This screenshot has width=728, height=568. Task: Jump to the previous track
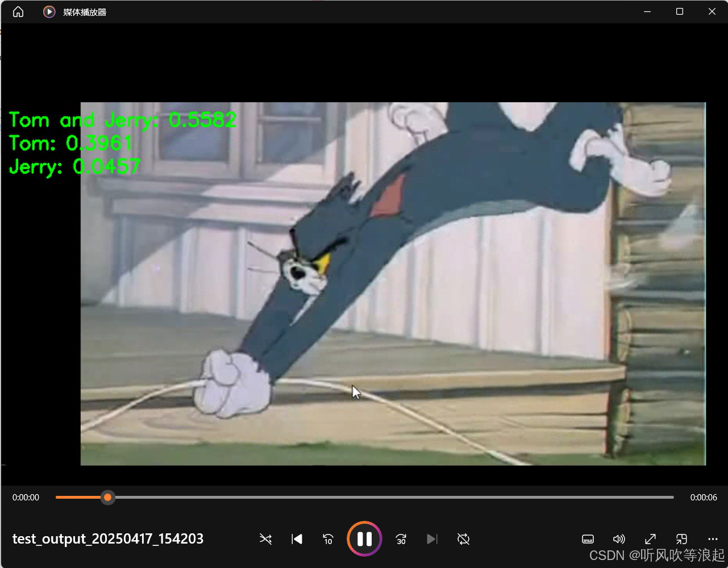(297, 539)
